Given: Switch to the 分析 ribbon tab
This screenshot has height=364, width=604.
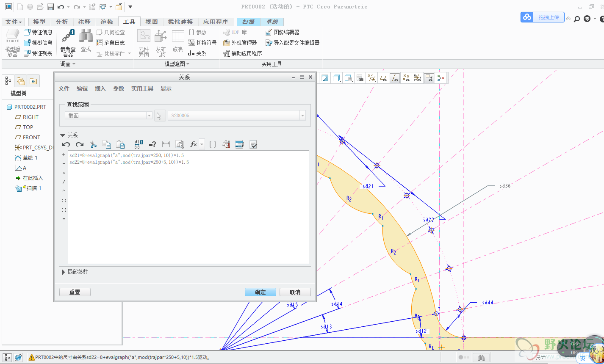Looking at the screenshot, I should click(x=62, y=22).
